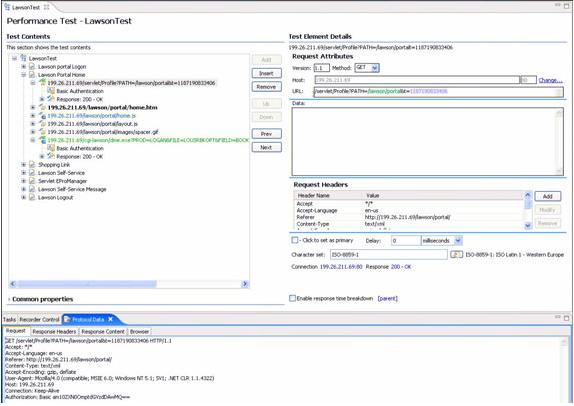Minimize the bottom Protocol Data panel
The height and width of the screenshot is (406, 574).
tap(558, 317)
